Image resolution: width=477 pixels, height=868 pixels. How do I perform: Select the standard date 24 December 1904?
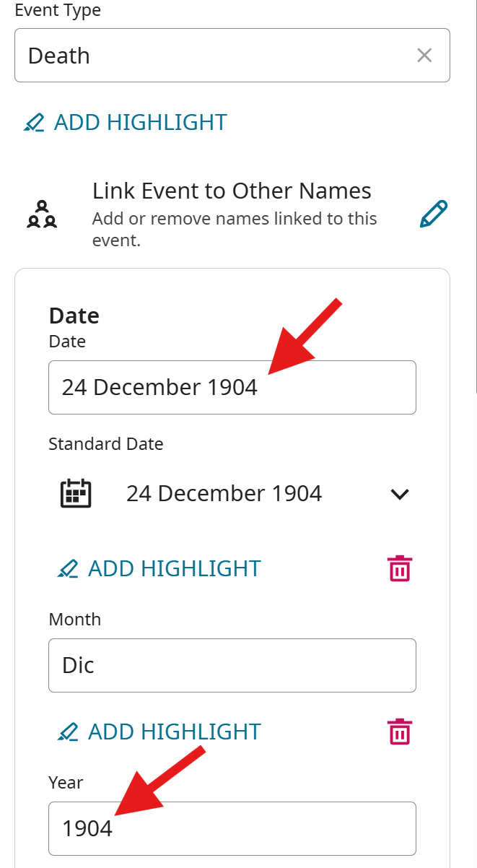(224, 494)
